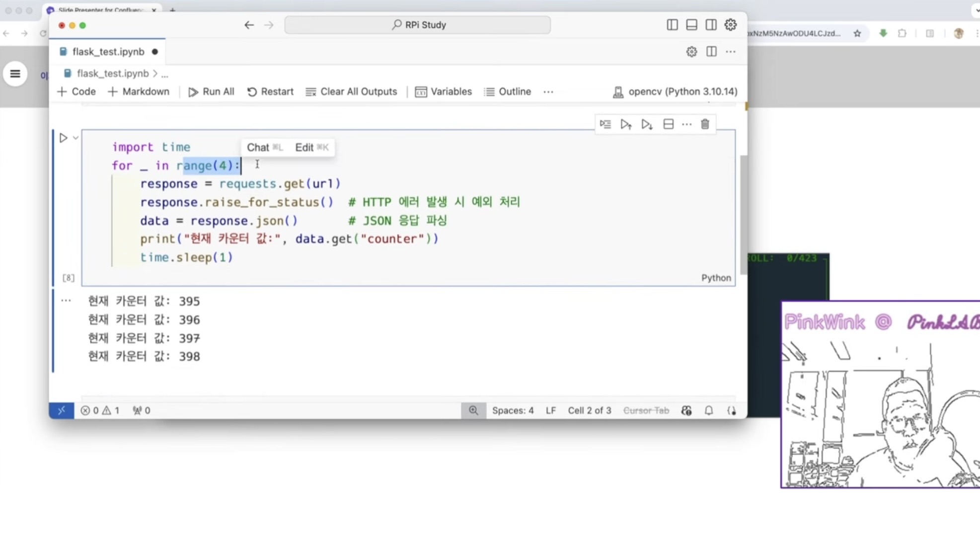Open notebook settings gear icon
Viewport: 980px width, 559px height.
pyautogui.click(x=691, y=52)
